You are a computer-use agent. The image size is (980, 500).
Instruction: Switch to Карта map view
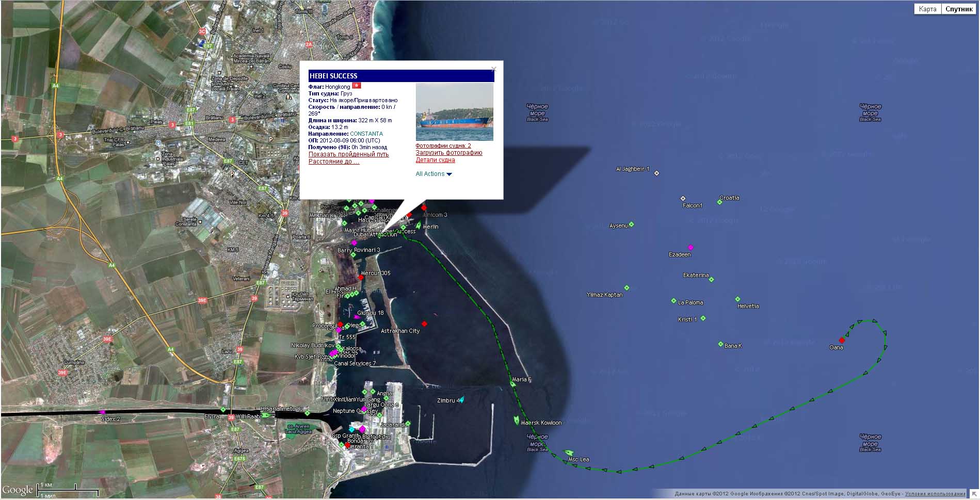[927, 9]
